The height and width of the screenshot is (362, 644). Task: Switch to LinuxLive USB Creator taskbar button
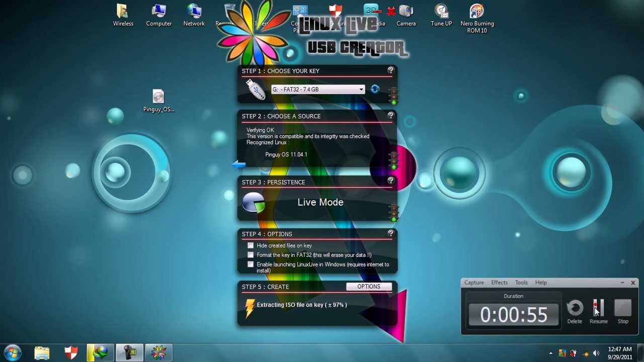click(x=159, y=352)
